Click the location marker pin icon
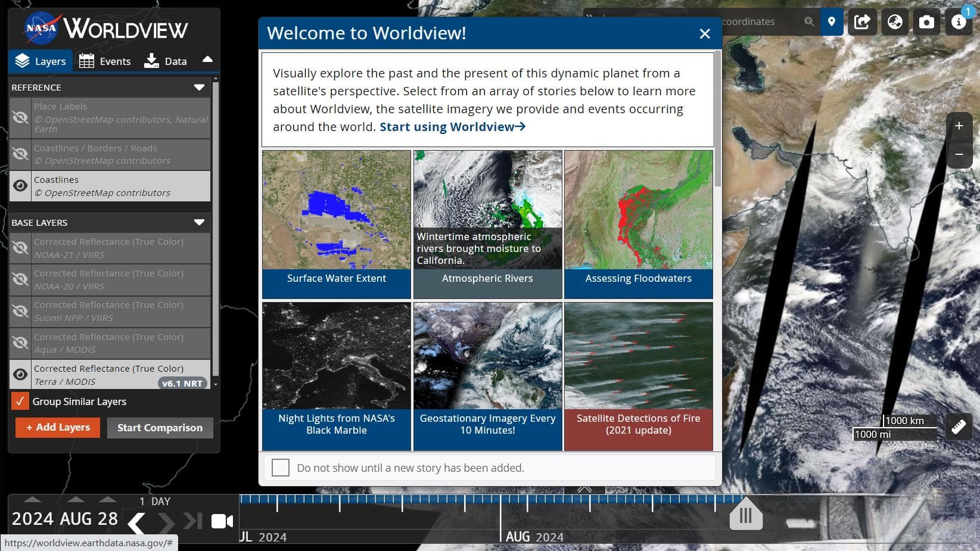 pyautogui.click(x=832, y=22)
